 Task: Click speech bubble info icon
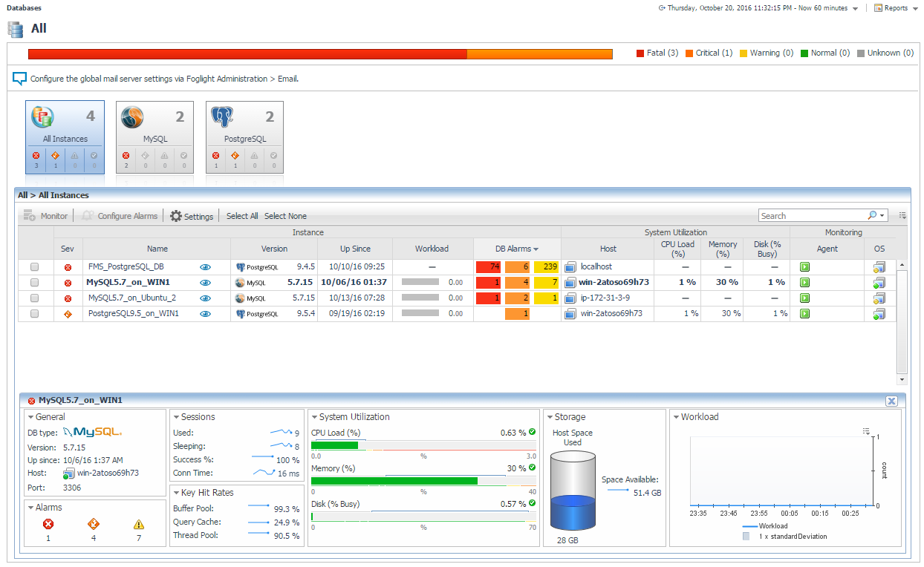20,79
